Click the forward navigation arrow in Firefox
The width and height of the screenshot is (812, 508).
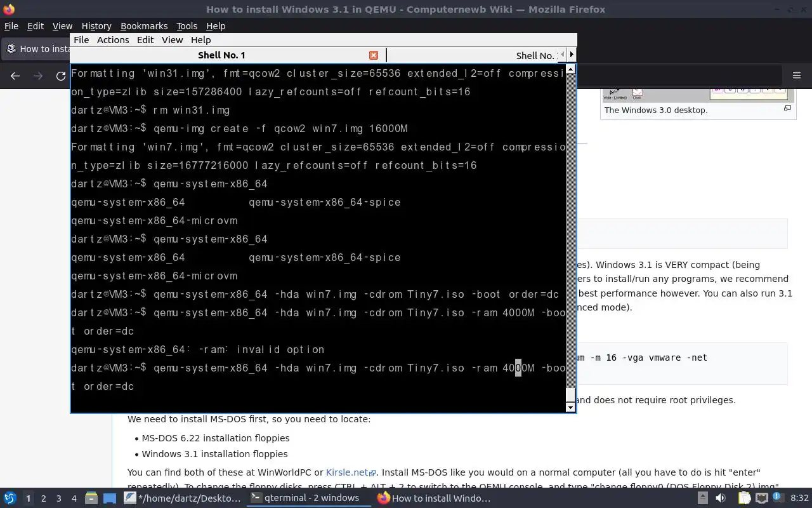click(x=38, y=76)
